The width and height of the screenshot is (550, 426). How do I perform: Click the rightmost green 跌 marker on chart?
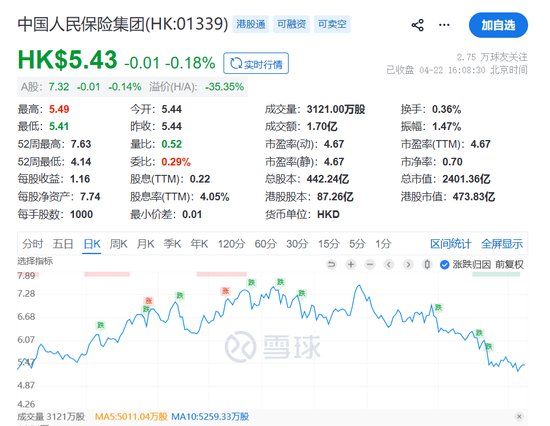tap(489, 347)
